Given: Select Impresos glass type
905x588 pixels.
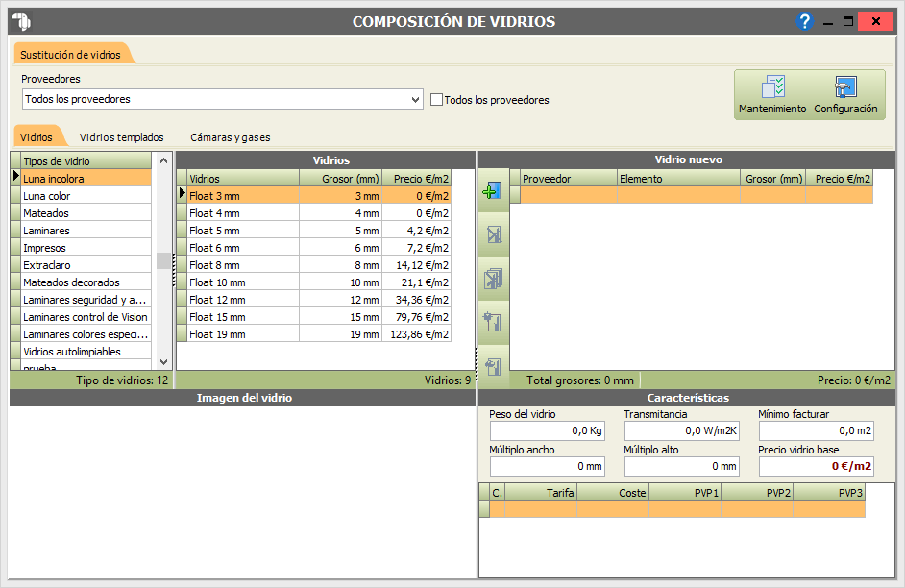Looking at the screenshot, I should [86, 248].
